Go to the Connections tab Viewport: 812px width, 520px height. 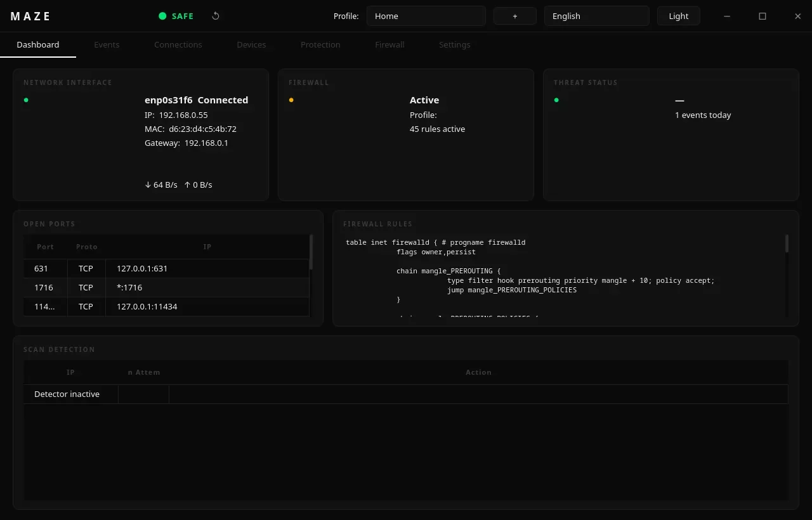pos(178,44)
